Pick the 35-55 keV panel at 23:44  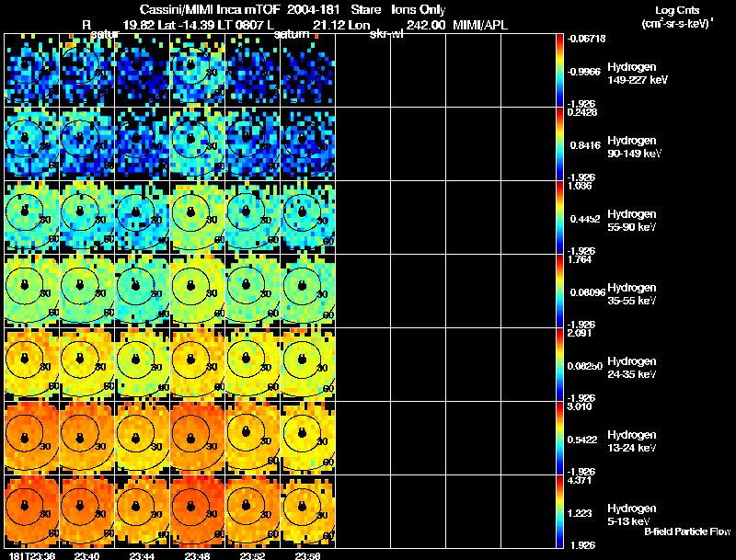coord(143,291)
